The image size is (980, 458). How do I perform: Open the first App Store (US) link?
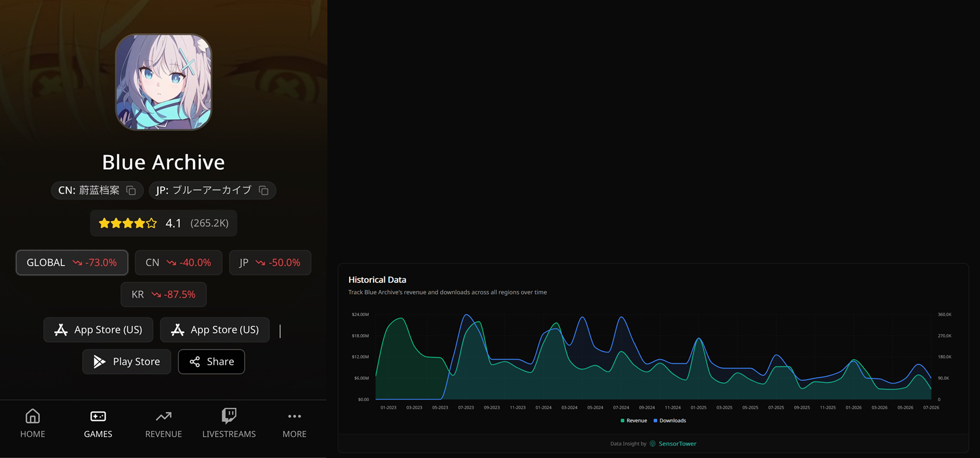[x=98, y=330]
